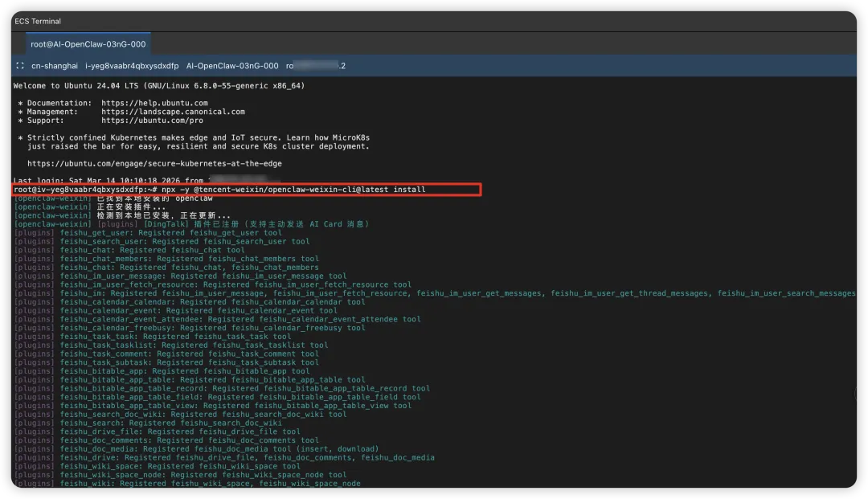The height and width of the screenshot is (499, 868).
Task: Open the https://landscape.canonical.com management link
Action: point(173,112)
